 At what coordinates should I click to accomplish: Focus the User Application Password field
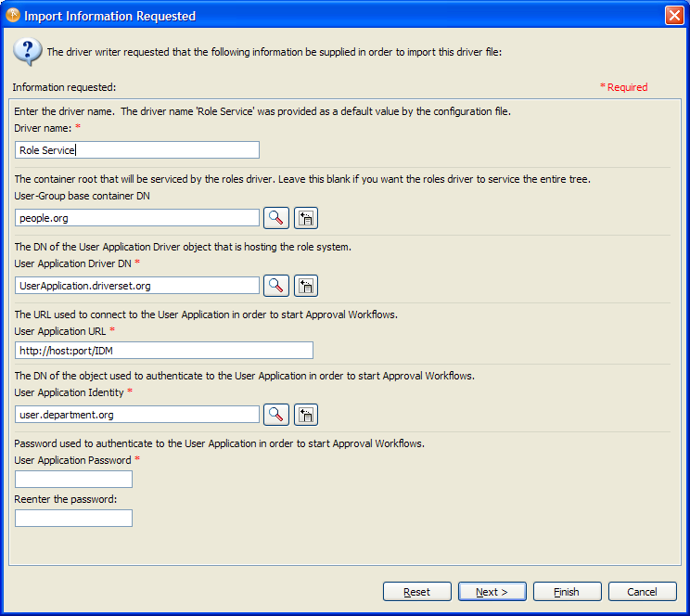73,479
